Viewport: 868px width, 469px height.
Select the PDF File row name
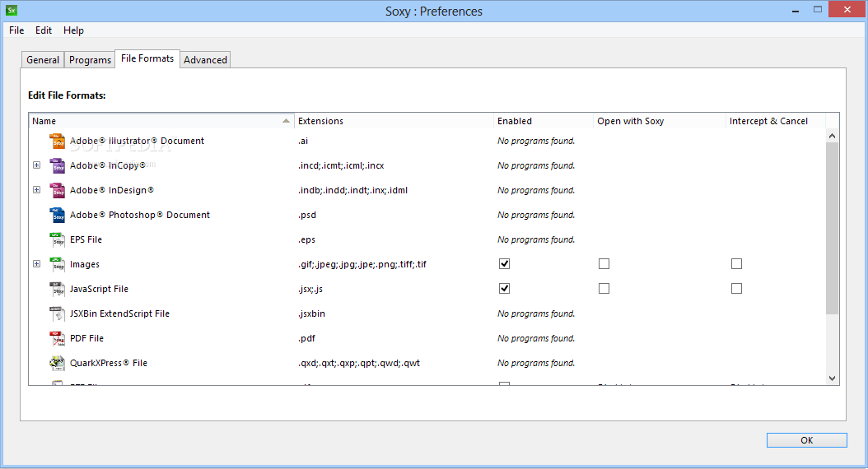[87, 338]
